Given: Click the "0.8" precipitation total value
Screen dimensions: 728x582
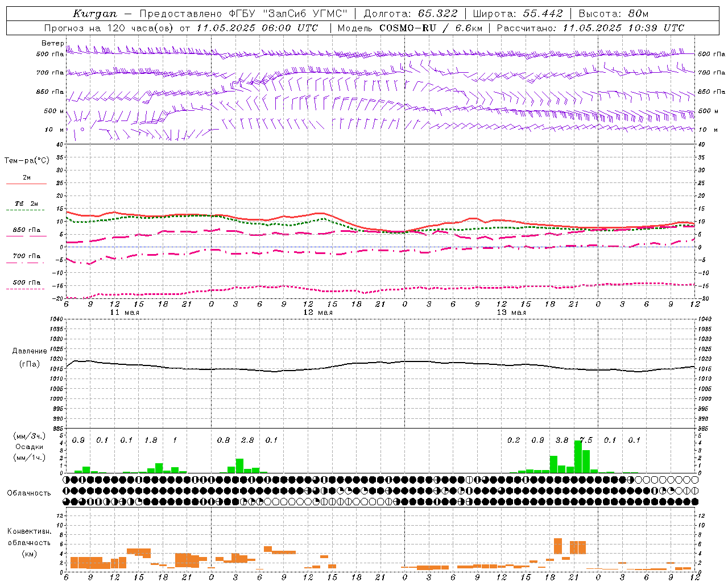Looking at the screenshot, I should click(224, 440).
